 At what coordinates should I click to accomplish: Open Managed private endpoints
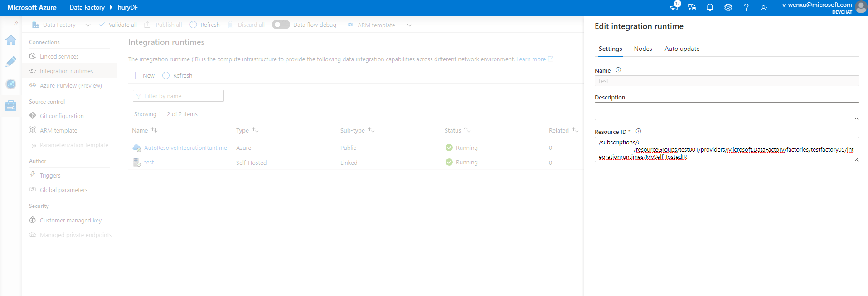[x=76, y=235]
